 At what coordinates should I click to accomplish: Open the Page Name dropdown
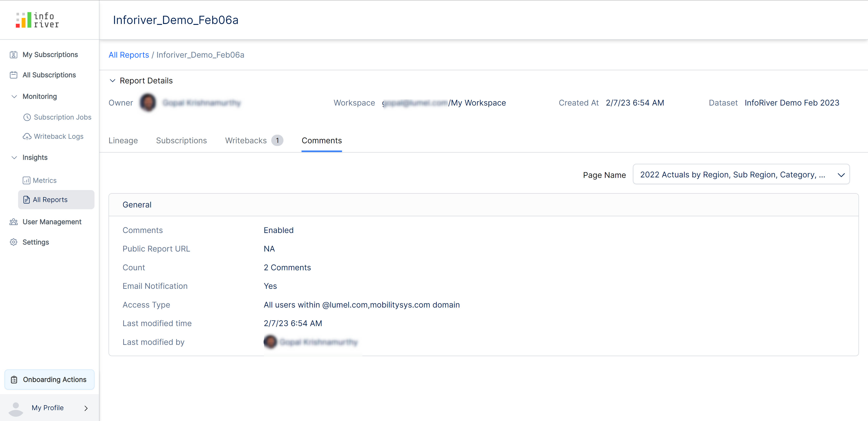coord(741,174)
